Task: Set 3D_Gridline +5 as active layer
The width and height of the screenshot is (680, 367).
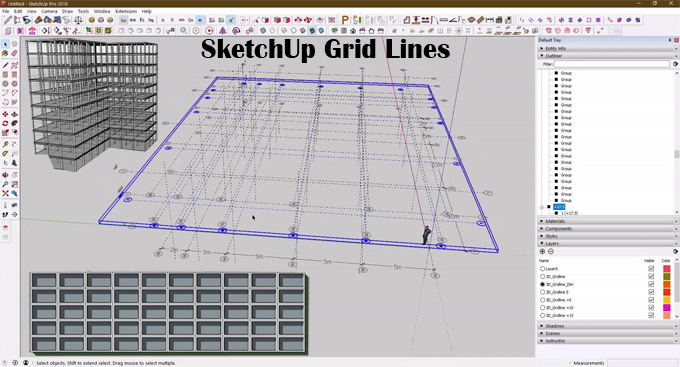Action: pyautogui.click(x=543, y=300)
